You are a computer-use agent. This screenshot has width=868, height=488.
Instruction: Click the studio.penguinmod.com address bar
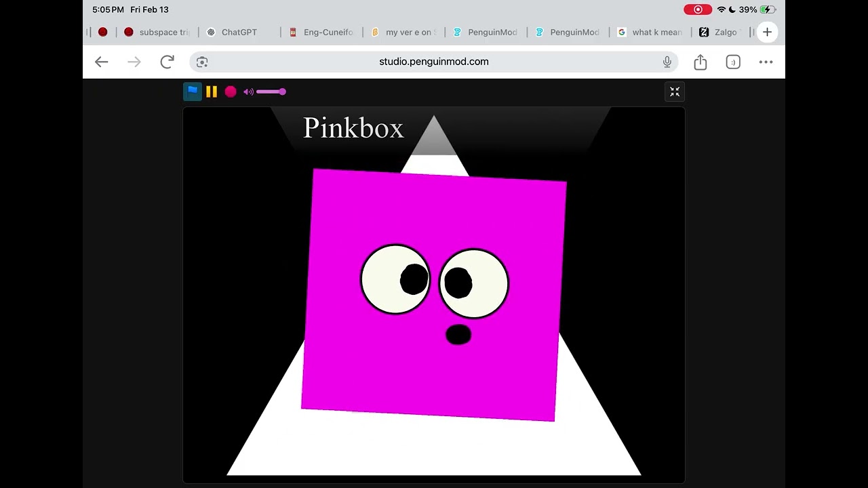point(434,62)
